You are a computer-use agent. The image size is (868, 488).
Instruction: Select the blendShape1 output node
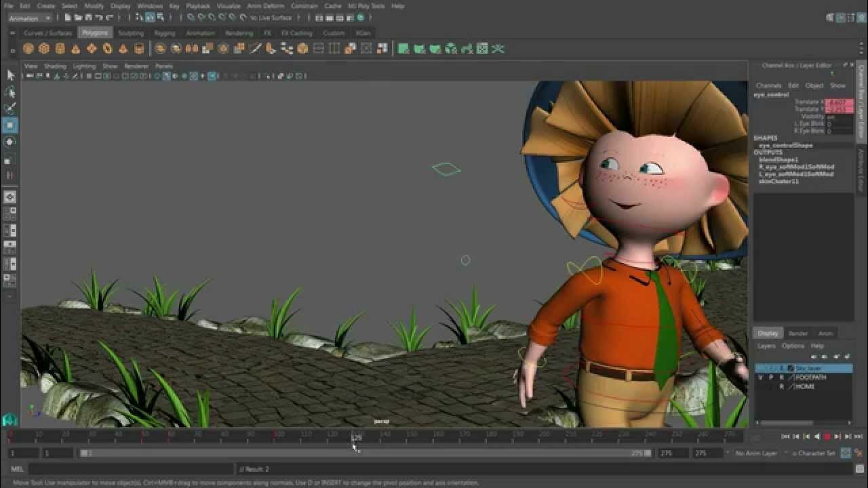click(778, 160)
